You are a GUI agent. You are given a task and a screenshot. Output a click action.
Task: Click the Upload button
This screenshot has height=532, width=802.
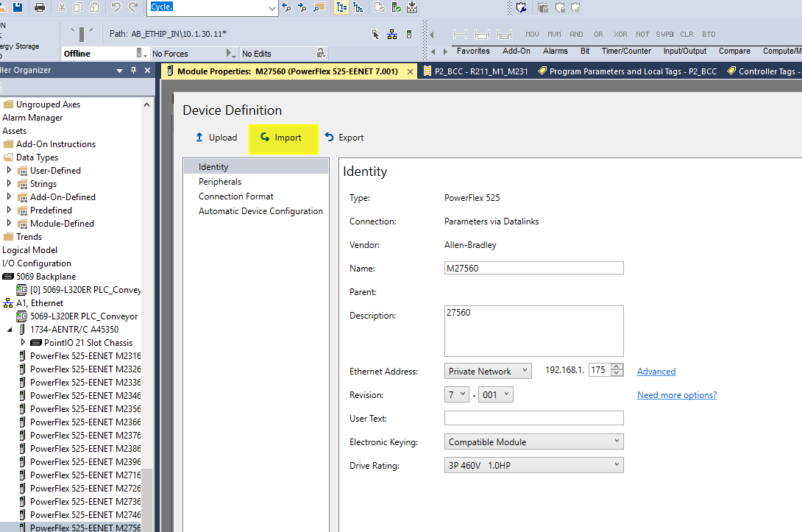tap(216, 138)
